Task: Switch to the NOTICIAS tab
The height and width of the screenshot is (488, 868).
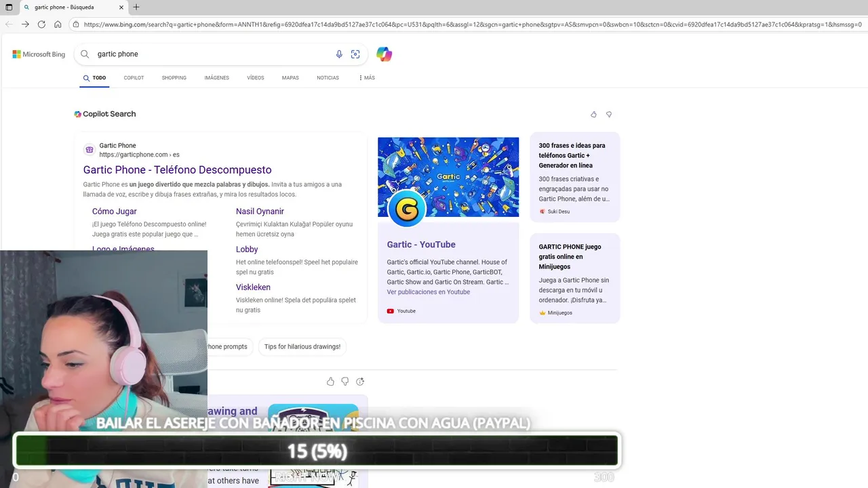Action: [328, 78]
